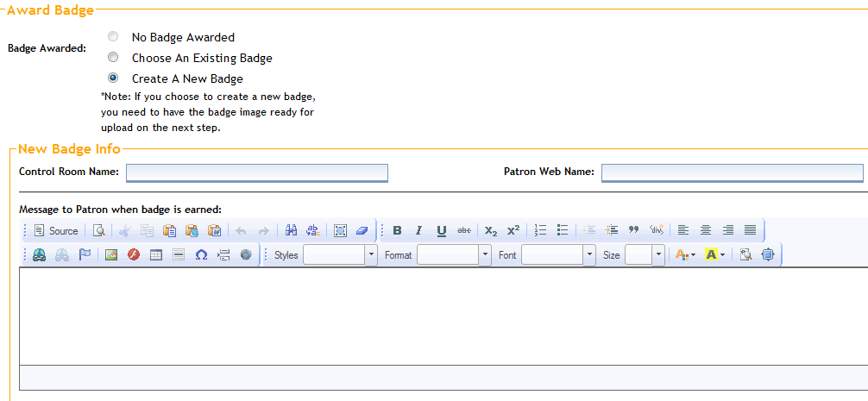Open the Size dropdown

tap(645, 255)
